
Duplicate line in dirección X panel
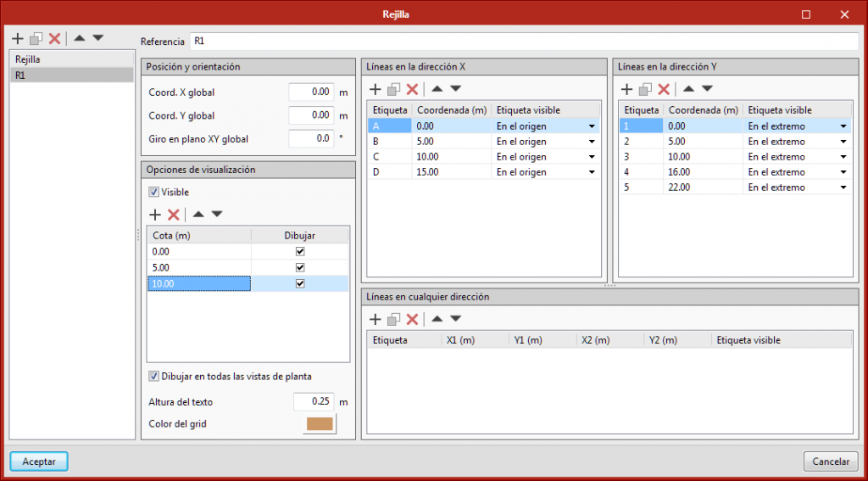coord(393,89)
